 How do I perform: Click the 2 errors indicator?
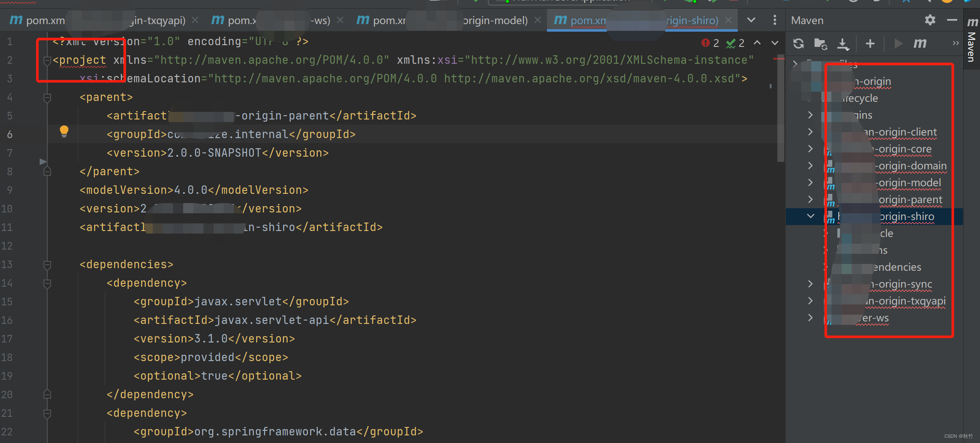click(x=710, y=43)
